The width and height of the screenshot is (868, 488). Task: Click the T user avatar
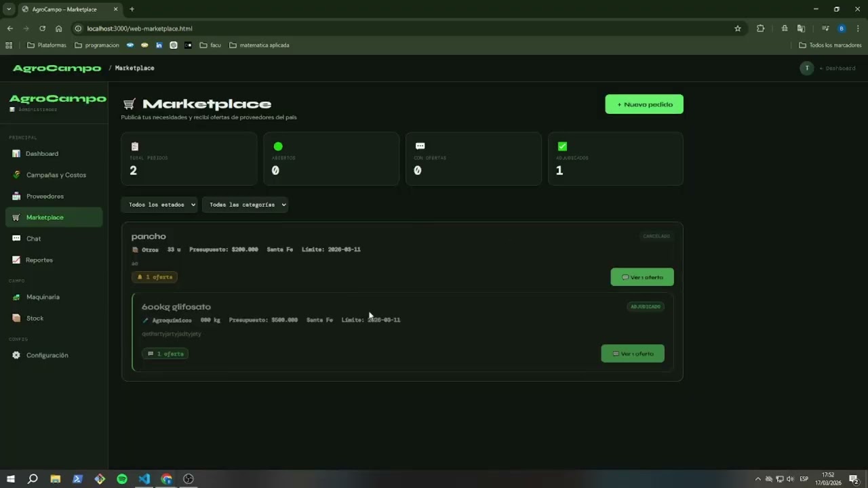(x=806, y=68)
